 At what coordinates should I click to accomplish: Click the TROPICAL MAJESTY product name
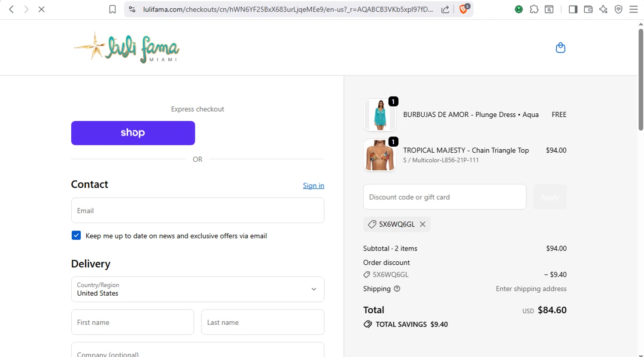(x=466, y=150)
